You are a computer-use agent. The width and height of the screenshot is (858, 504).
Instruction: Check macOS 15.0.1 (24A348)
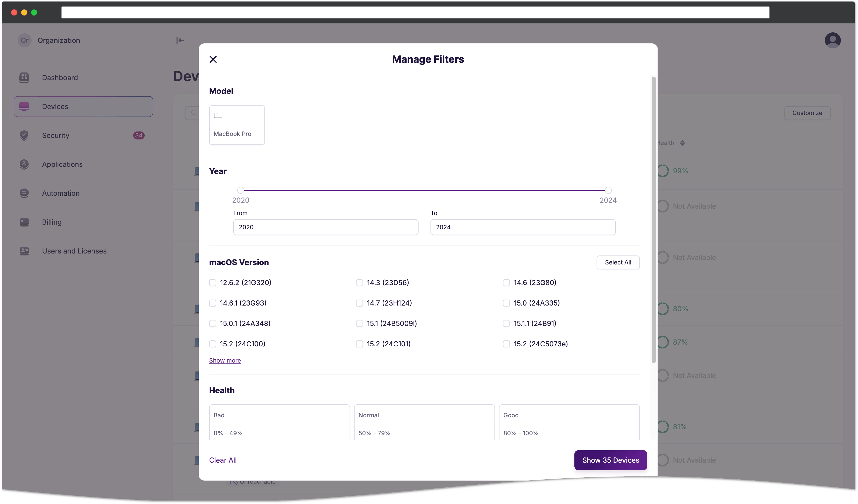point(212,323)
